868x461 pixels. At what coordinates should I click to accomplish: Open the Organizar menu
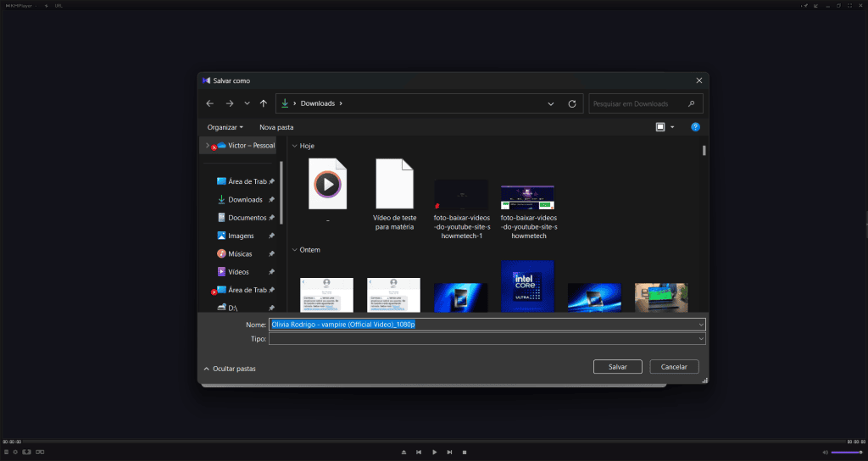(225, 127)
